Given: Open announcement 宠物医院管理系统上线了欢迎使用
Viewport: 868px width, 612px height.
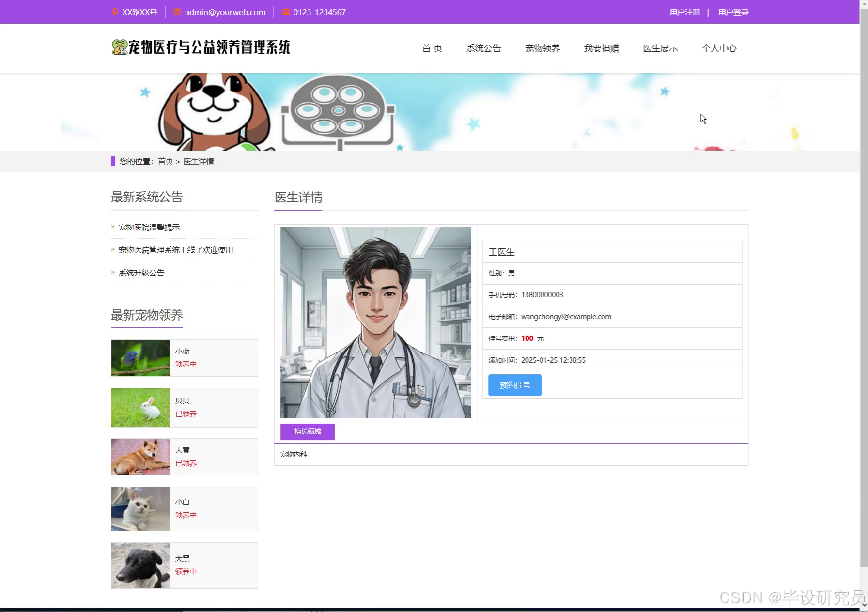Looking at the screenshot, I should pyautogui.click(x=176, y=250).
